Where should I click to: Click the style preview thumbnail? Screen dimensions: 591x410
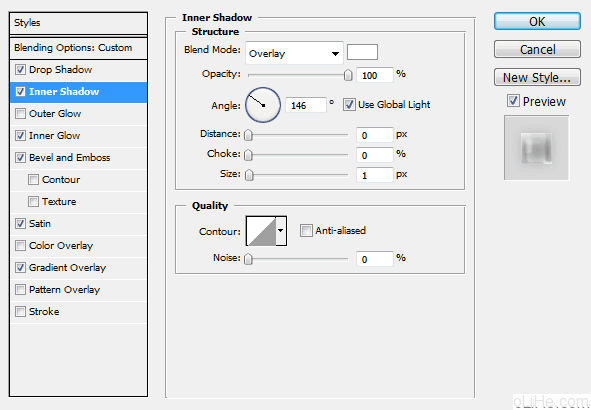536,148
